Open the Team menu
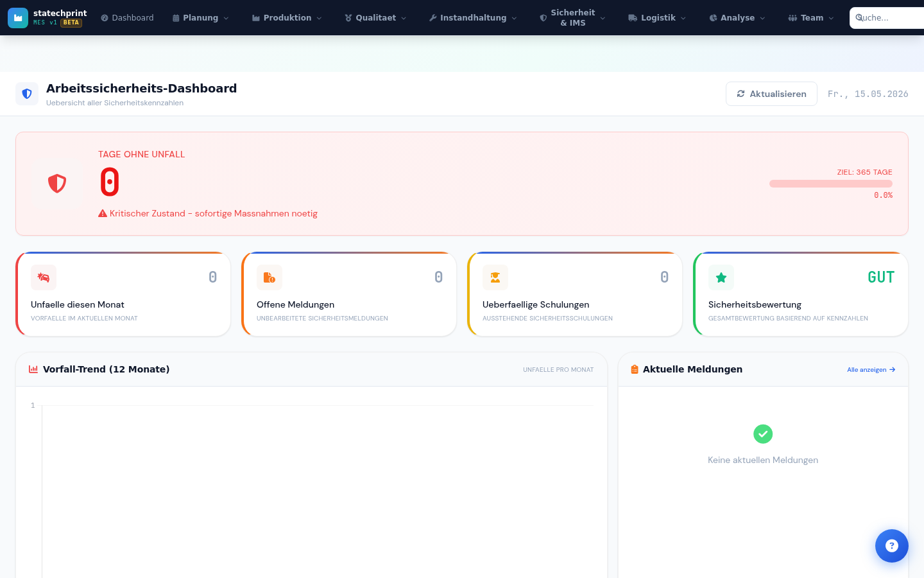Viewport: 924px width, 578px height. [812, 18]
